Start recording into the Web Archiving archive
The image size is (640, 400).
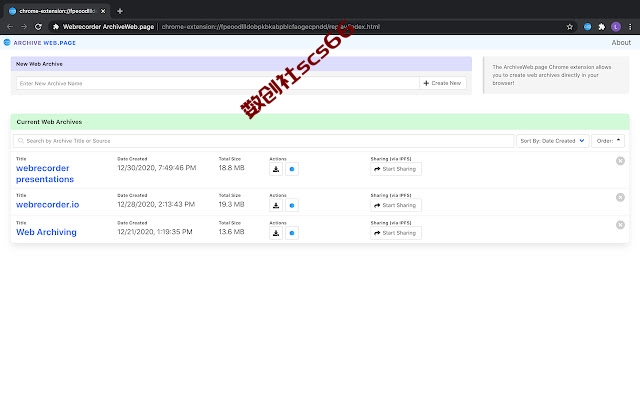292,233
